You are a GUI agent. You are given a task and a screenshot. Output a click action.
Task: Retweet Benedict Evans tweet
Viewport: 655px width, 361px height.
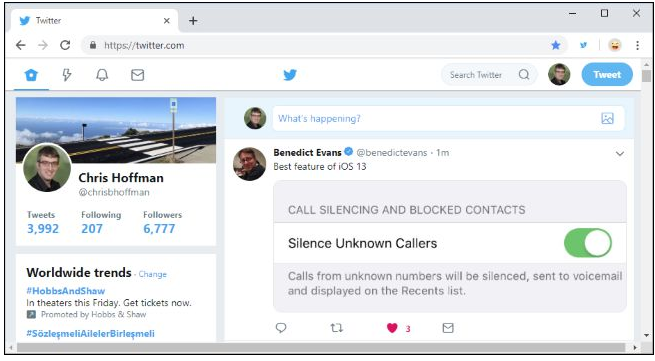(337, 328)
